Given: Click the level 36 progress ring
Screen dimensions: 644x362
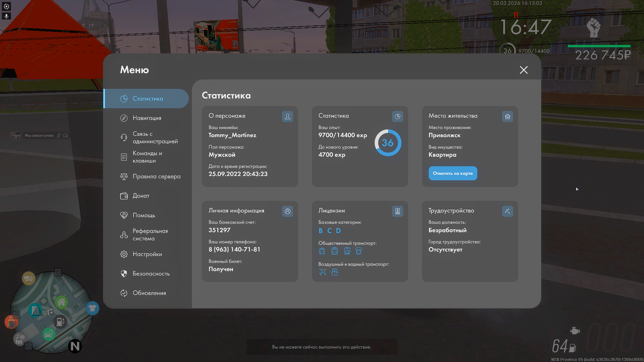Looking at the screenshot, I should click(388, 143).
